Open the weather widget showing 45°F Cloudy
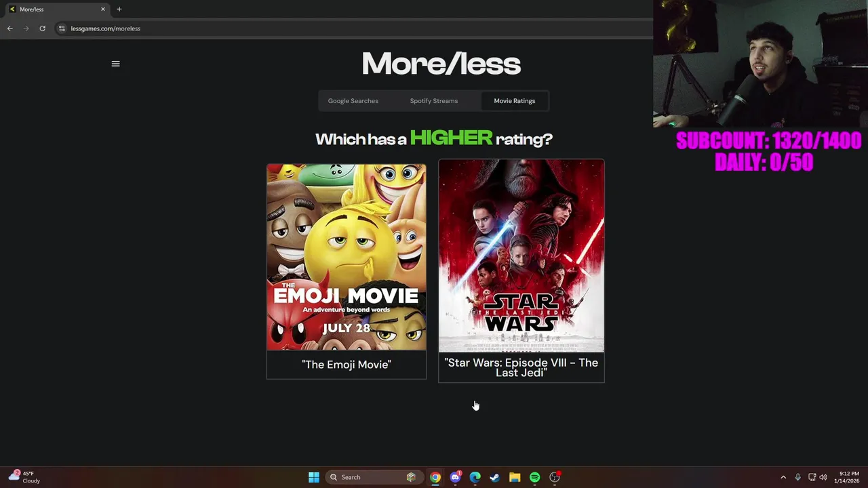 tap(24, 477)
